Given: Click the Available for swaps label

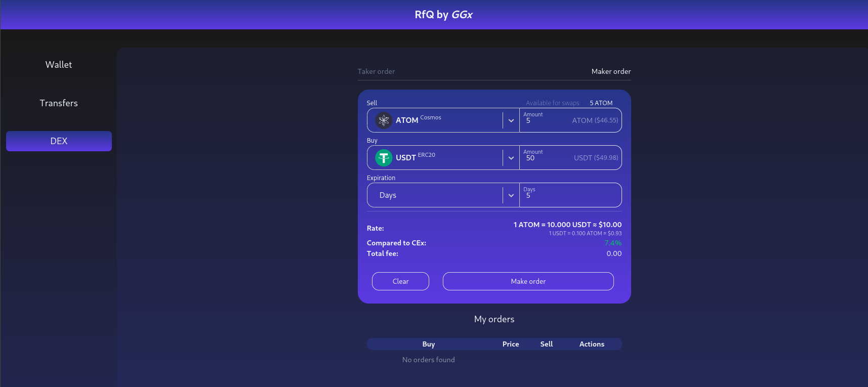Looking at the screenshot, I should coord(552,103).
